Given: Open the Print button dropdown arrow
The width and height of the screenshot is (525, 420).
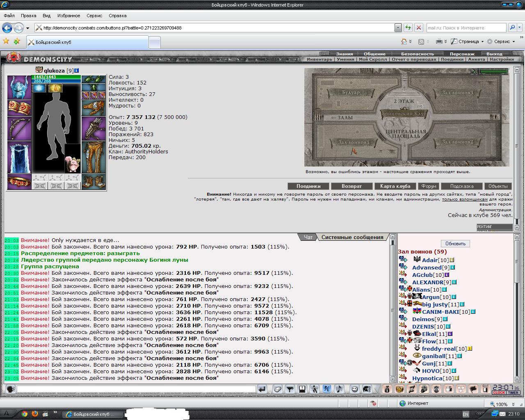Looking at the screenshot, I should coord(445,41).
